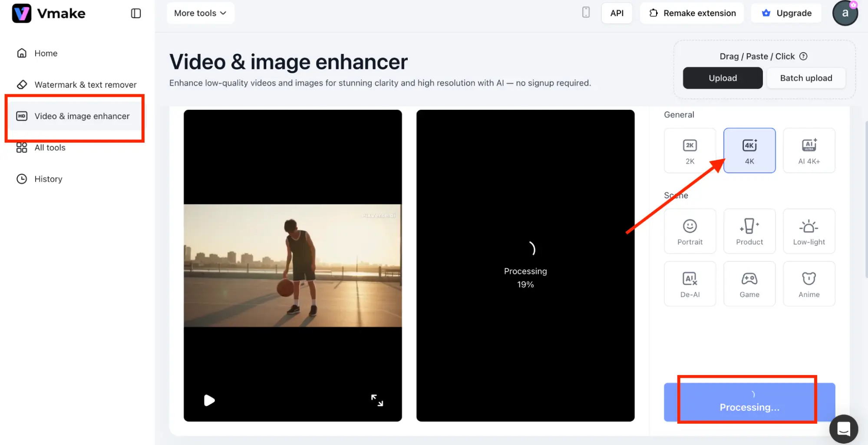Click the Upload button
The image size is (868, 445).
click(x=723, y=78)
